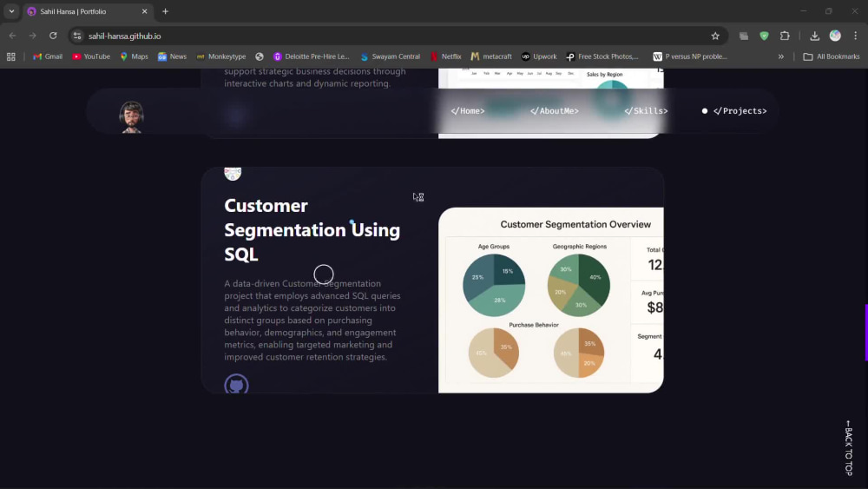Bookmark this page with the star
Viewport: 868px width, 489px height.
715,36
